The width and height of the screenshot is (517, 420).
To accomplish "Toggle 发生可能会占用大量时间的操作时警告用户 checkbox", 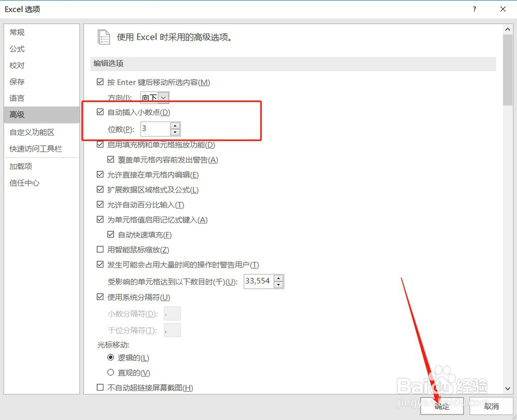I will (x=100, y=265).
